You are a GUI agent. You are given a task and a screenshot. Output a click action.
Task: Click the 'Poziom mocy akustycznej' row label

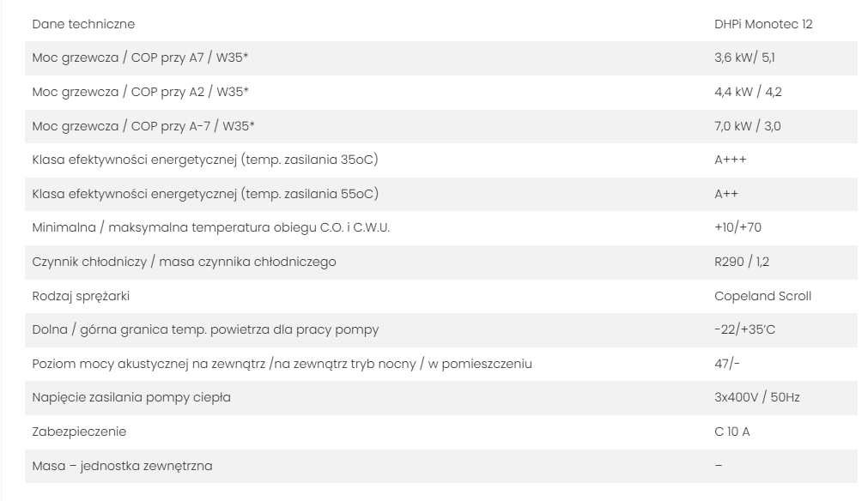tap(282, 364)
